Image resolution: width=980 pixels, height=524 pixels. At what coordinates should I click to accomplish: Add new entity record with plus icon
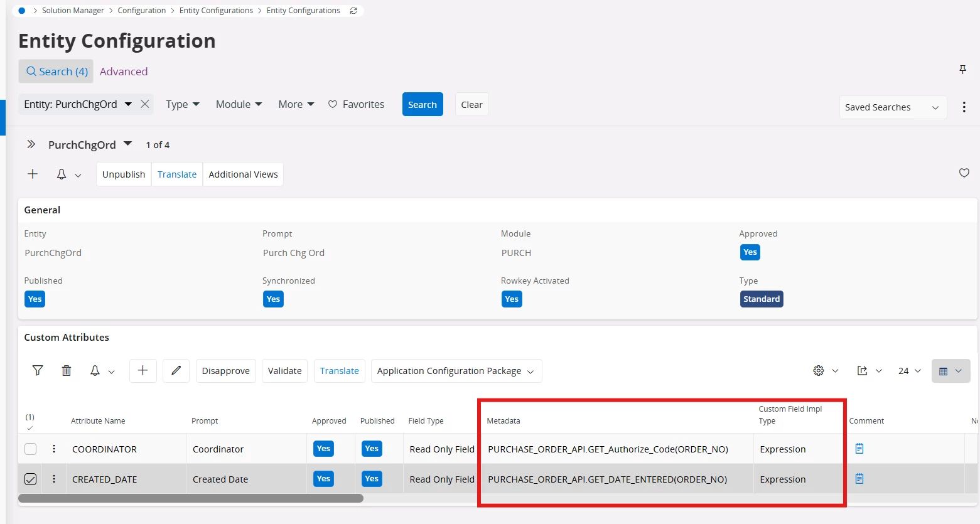pyautogui.click(x=33, y=174)
